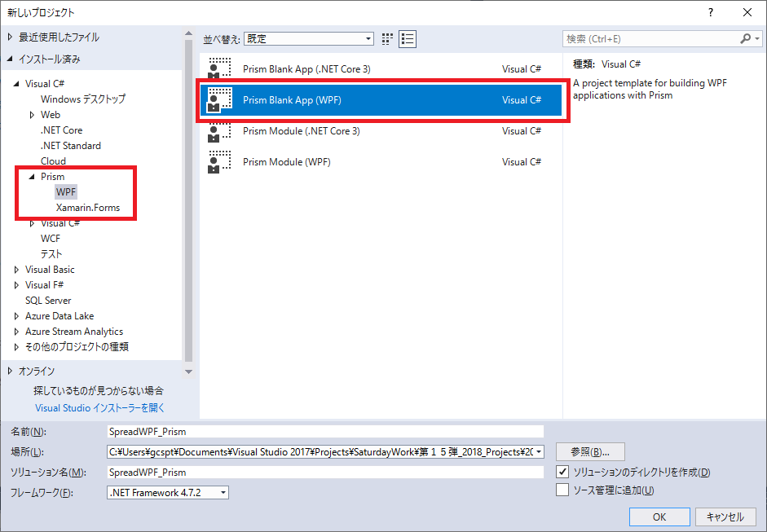Select the テスト category

51,253
